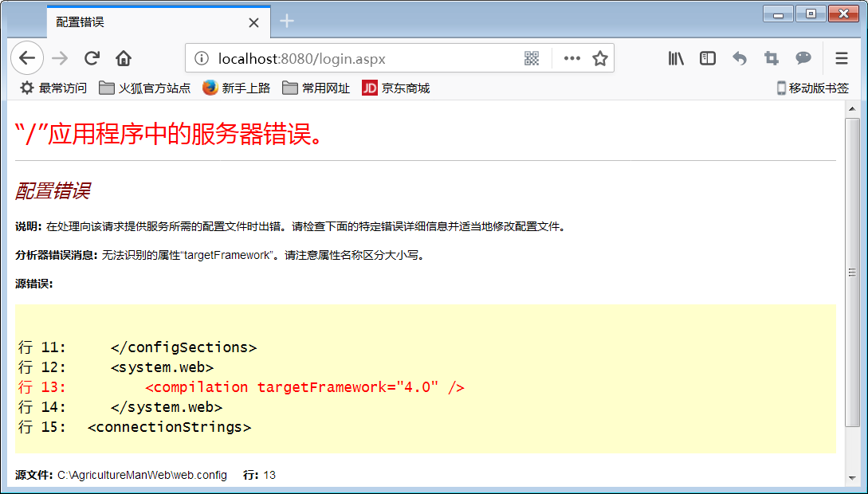The height and width of the screenshot is (494, 868).
Task: Open a new tab with plus button
Action: click(287, 21)
